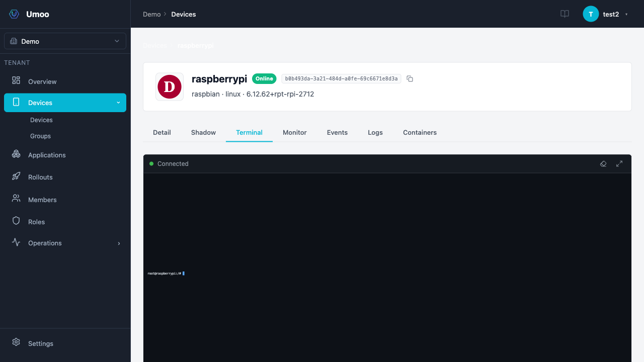Open the documentation book icon

pyautogui.click(x=565, y=14)
